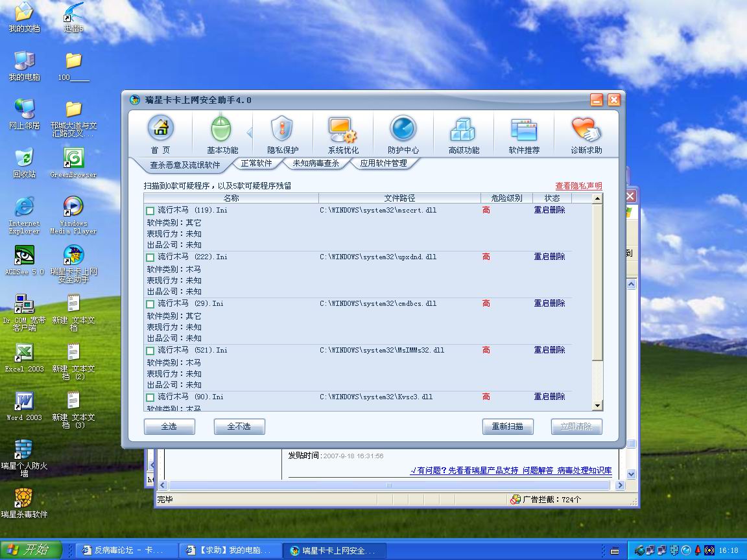The width and height of the screenshot is (747, 560).
Task: Launch Word 2003 desktop shortcut
Action: point(24,406)
